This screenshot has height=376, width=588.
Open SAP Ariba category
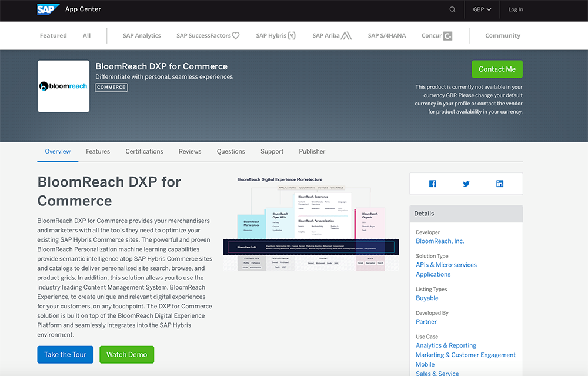(x=332, y=36)
